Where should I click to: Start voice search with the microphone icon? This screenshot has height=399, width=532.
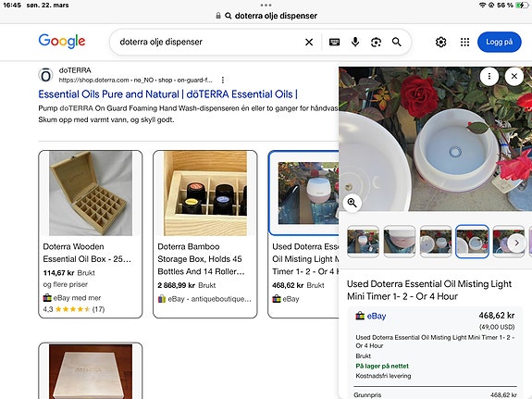coord(355,42)
